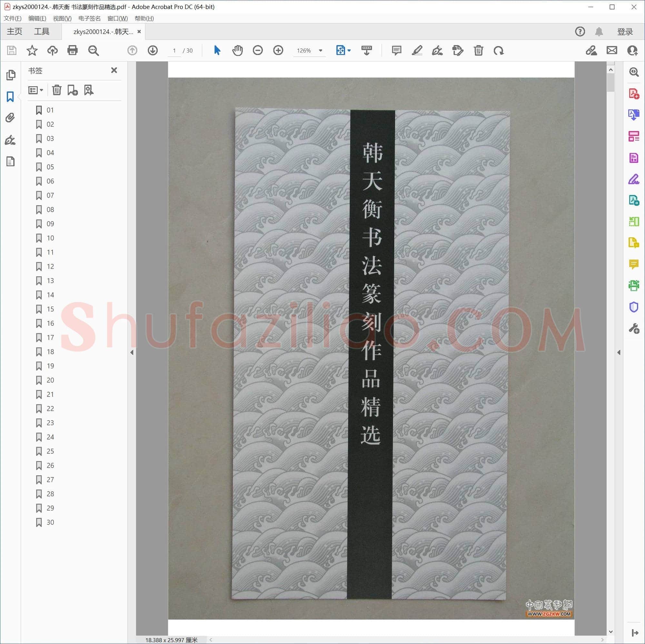Click the Save file icon

(x=12, y=51)
